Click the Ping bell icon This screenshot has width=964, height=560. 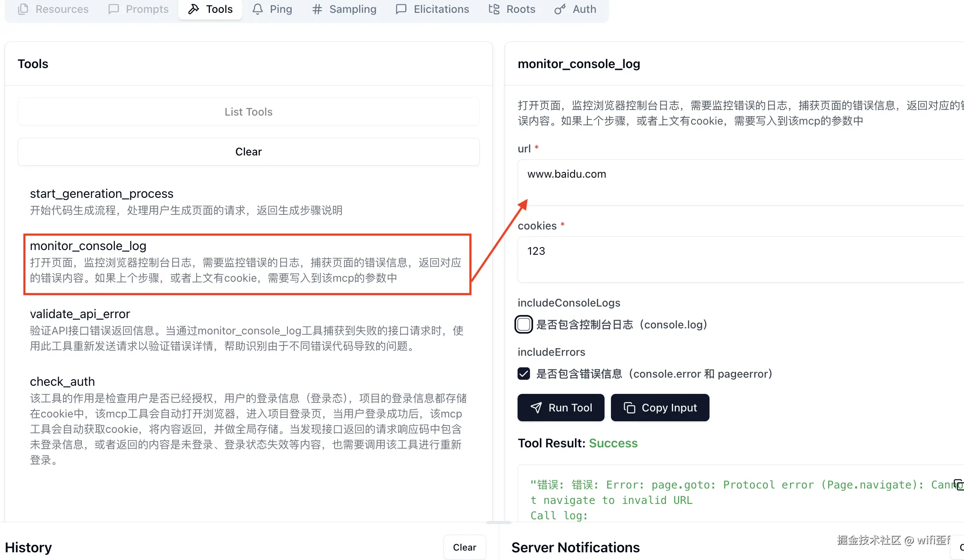(x=257, y=9)
